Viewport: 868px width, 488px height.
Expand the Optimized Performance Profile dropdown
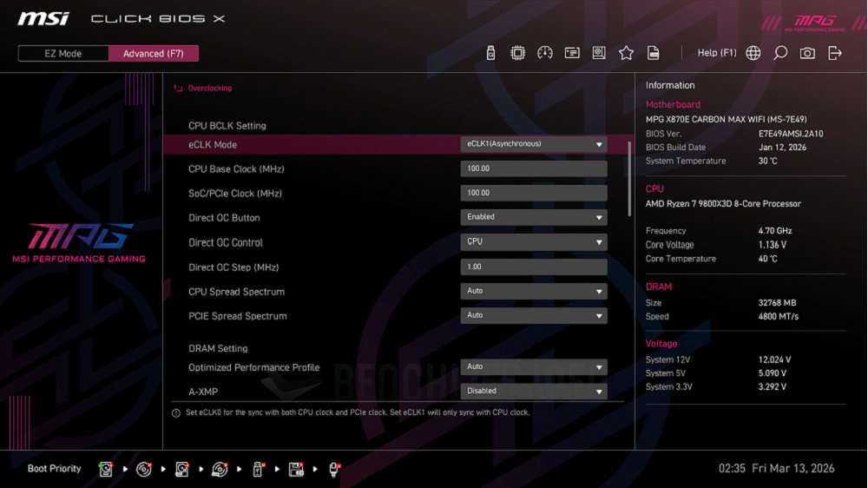coord(533,367)
